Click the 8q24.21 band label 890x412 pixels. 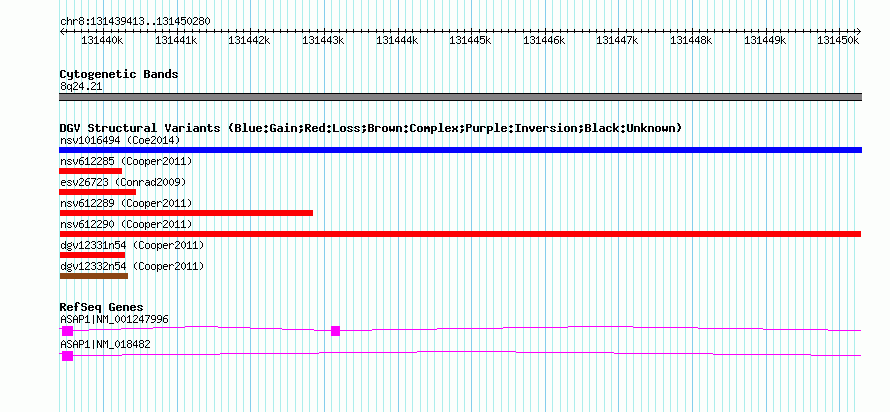click(x=81, y=87)
